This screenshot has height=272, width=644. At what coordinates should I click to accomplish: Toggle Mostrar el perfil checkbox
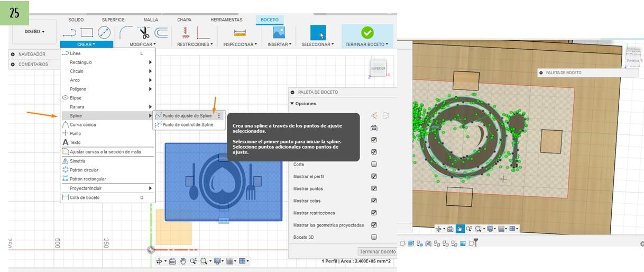tap(374, 176)
